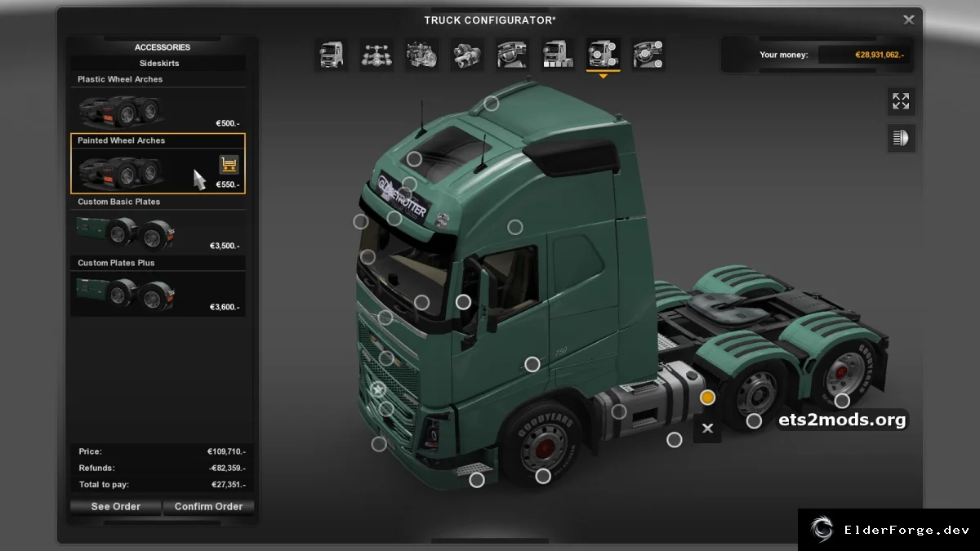This screenshot has height=551, width=980.
Task: Select the interior accessories tab icon
Action: pos(648,55)
